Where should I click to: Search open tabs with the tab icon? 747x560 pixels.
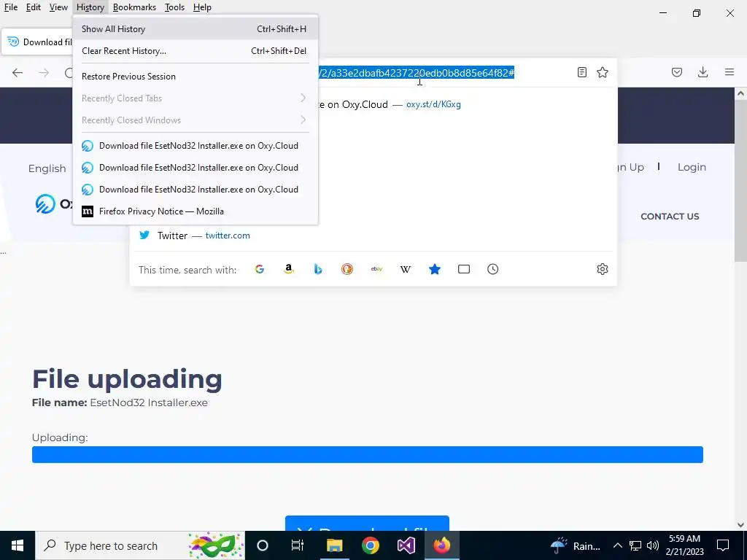click(x=463, y=270)
